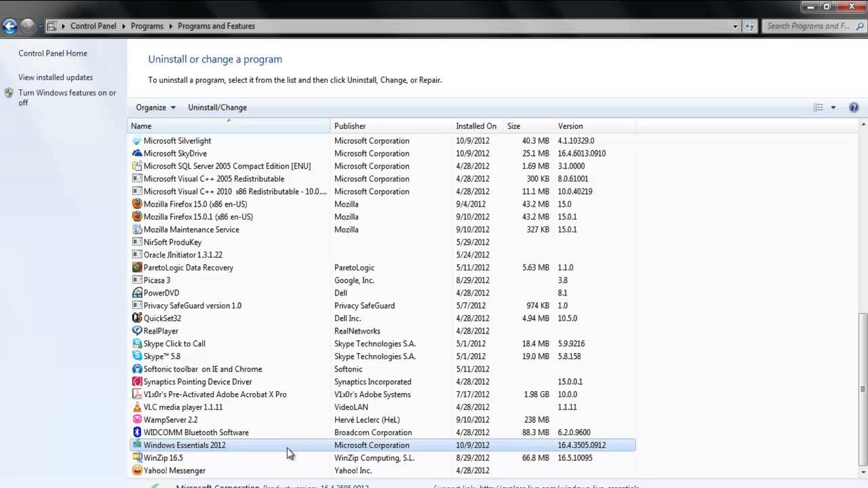The image size is (868, 488).
Task: Expand the Programs breadcrumb arrow
Action: pos(170,26)
